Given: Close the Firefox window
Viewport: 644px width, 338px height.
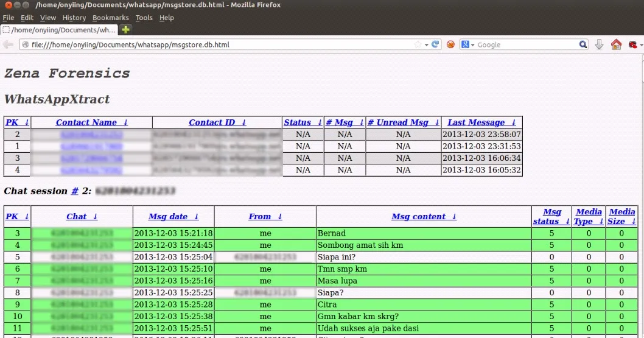Looking at the screenshot, I should 8,5.
